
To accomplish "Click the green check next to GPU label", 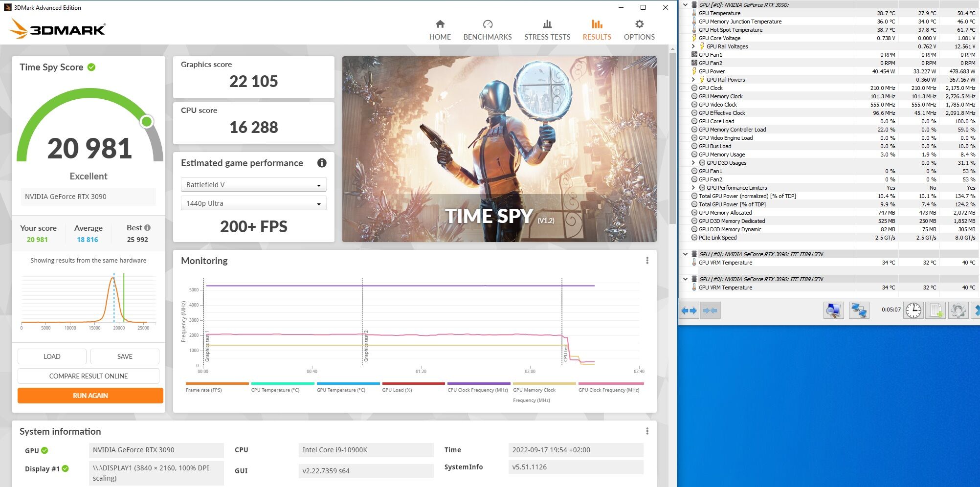I will click(x=45, y=450).
